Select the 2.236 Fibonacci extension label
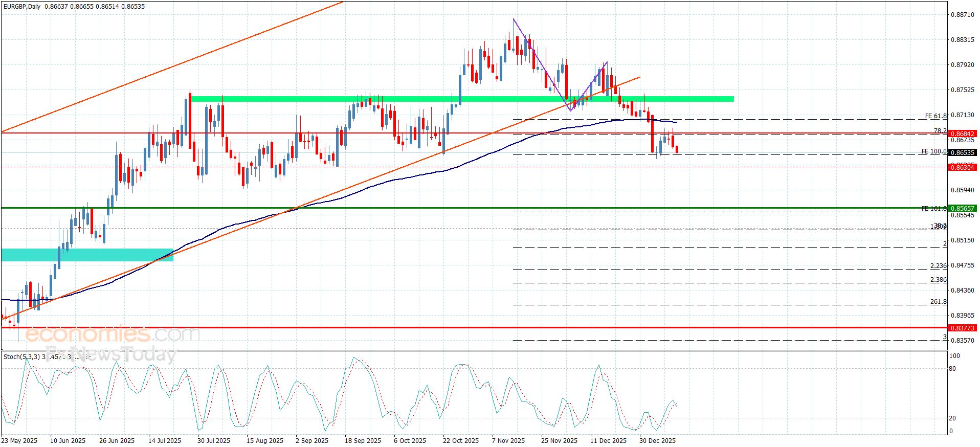980x447 pixels. 938,266
